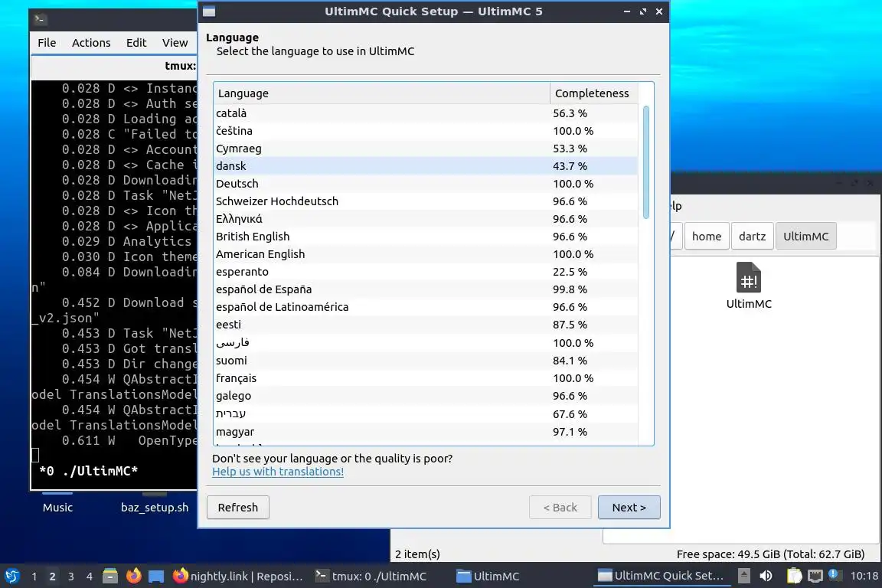Select magyar language row
Viewport: 882px width, 588px height.
click(x=425, y=432)
